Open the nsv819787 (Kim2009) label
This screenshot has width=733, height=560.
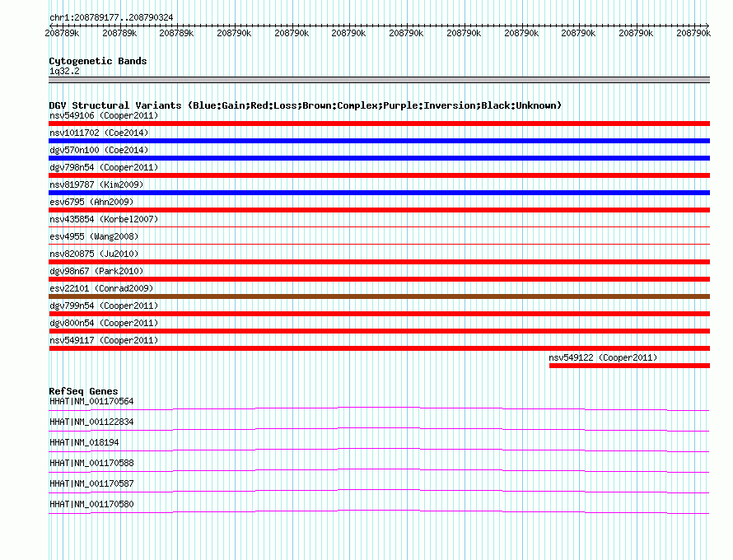(x=96, y=184)
